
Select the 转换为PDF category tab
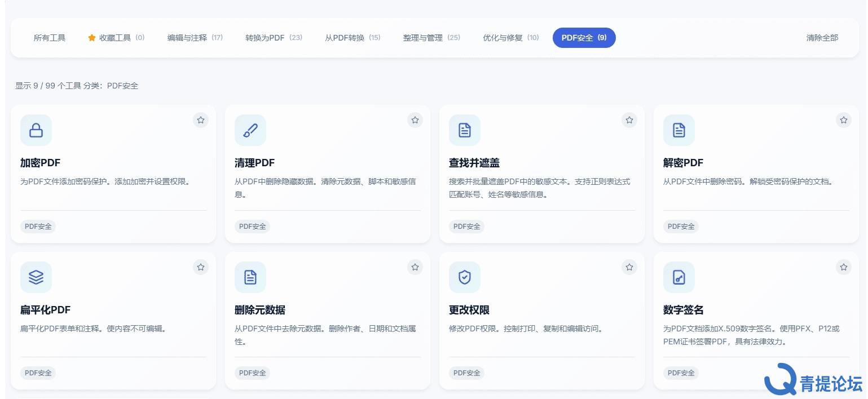tap(274, 38)
